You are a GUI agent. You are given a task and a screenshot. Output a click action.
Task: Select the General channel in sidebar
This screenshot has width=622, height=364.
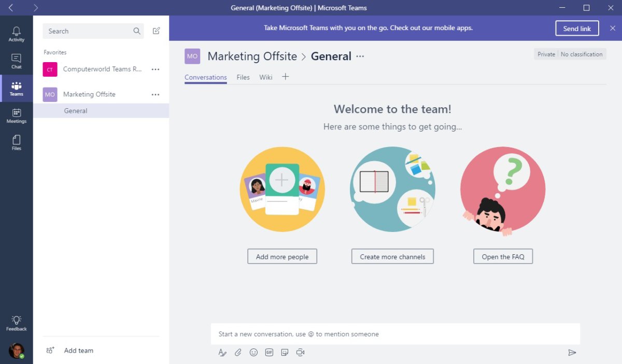(x=101, y=110)
